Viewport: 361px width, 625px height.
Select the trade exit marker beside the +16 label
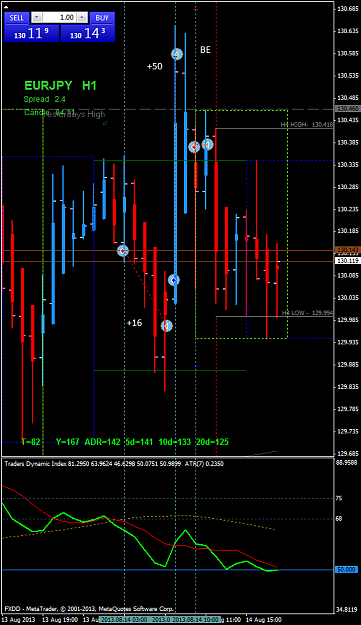click(x=167, y=326)
